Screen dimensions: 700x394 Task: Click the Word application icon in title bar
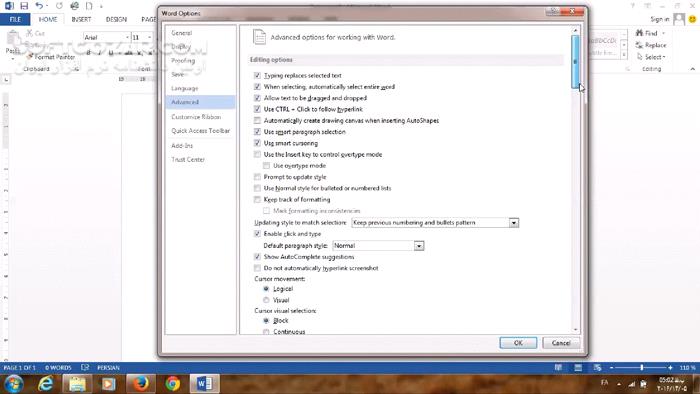click(9, 6)
